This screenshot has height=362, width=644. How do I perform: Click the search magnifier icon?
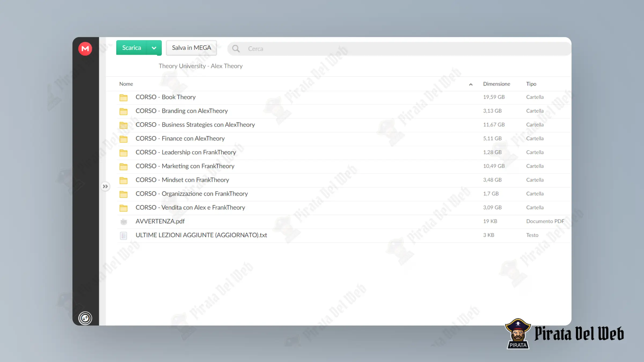(236, 49)
